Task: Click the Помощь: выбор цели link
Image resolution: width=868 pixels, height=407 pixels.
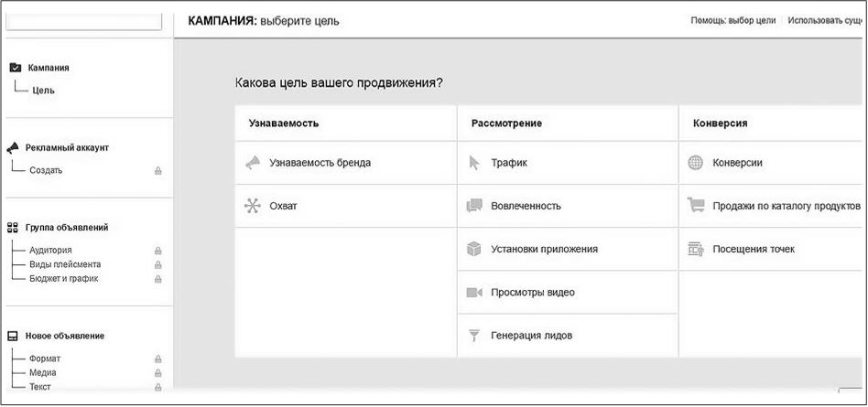Action: point(732,20)
